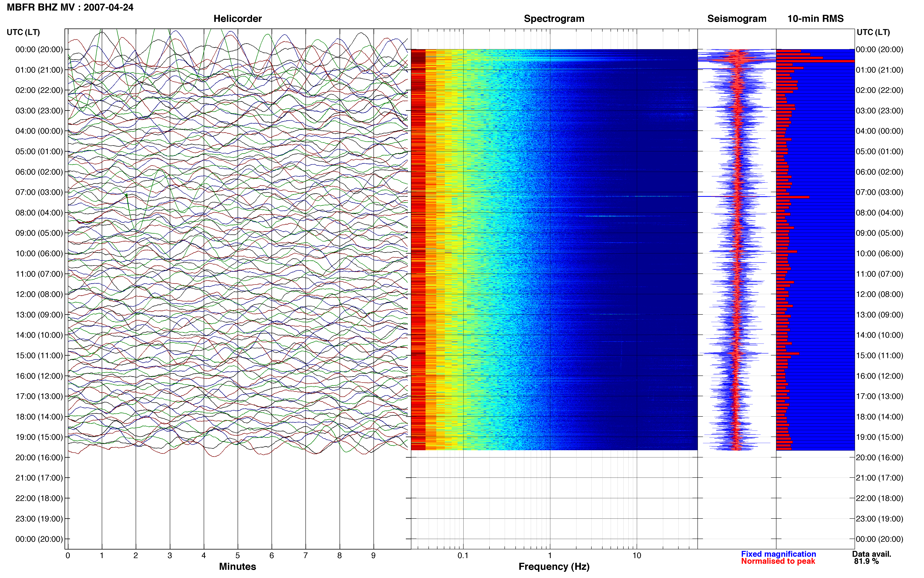924x578 pixels.
Task: Click the left '17:00 (13:00)' time label
Action: coord(39,396)
